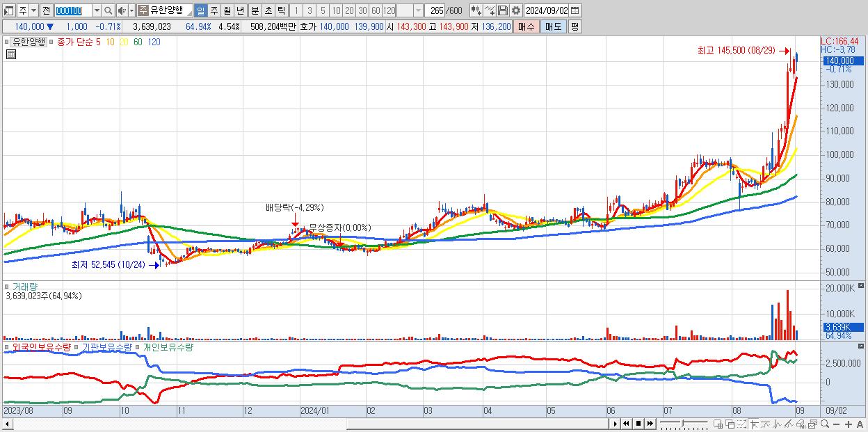Toggle the 거래량 volume indicator marker
868x432 pixels.
coord(8,285)
